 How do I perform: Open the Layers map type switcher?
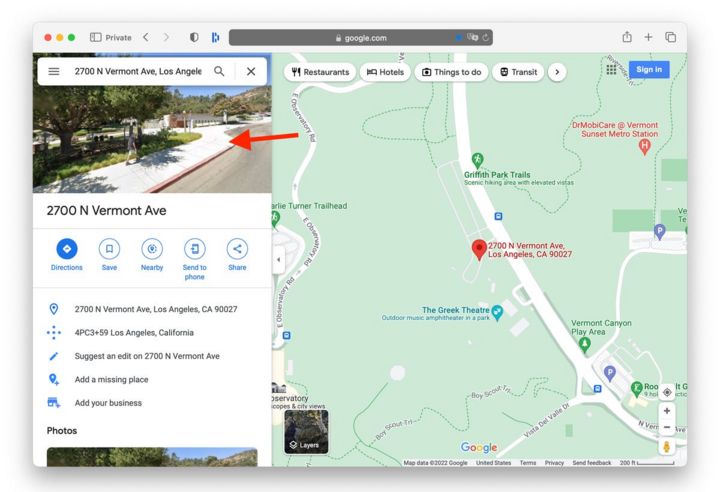306,432
